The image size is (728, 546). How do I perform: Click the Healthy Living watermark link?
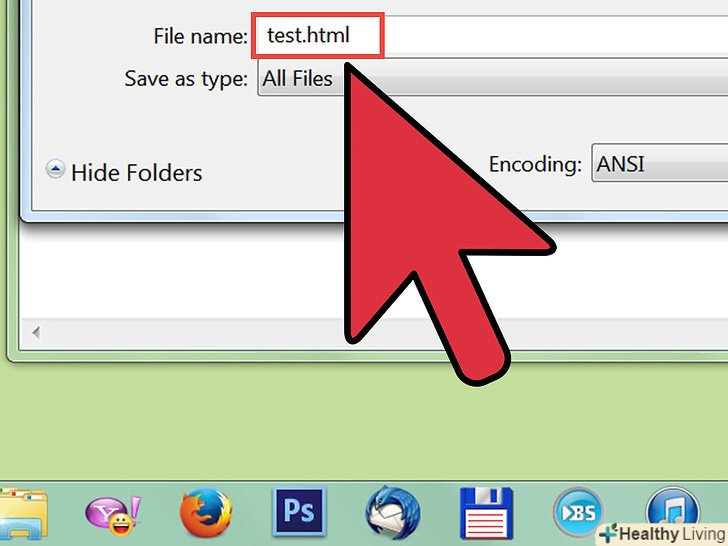[x=664, y=533]
